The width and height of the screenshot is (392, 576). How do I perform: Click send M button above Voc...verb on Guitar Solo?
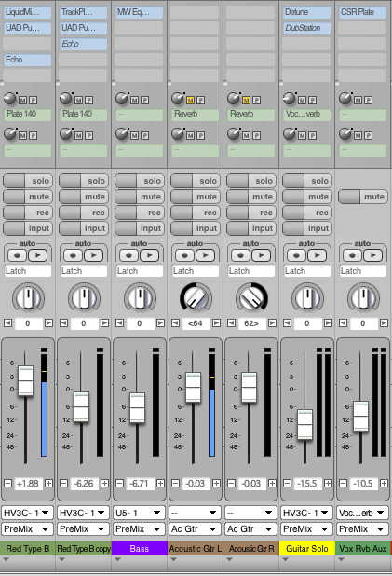point(302,100)
